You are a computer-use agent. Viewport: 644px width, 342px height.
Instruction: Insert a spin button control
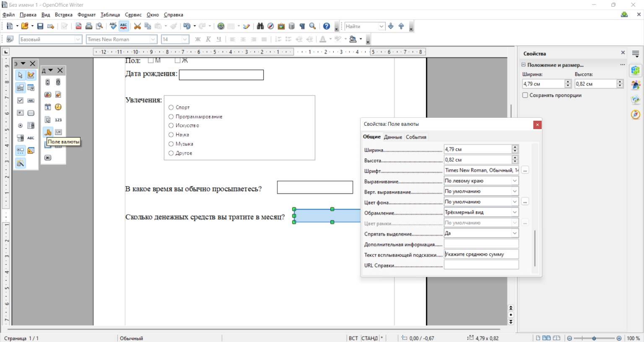point(48,82)
